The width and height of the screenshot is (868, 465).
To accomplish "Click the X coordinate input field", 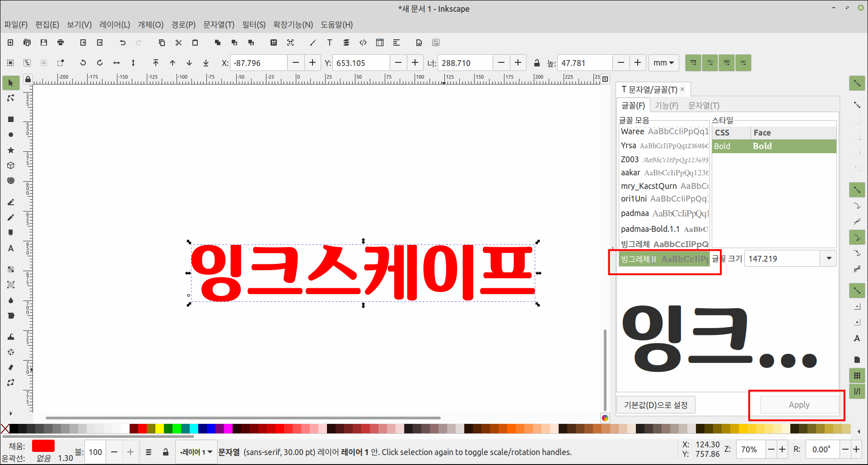I will (x=259, y=63).
